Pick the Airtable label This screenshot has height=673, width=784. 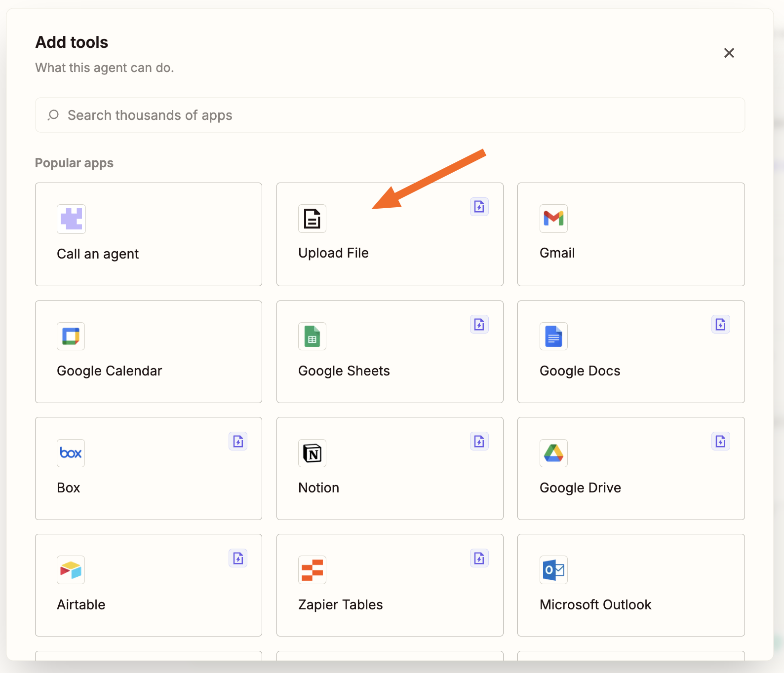81,605
